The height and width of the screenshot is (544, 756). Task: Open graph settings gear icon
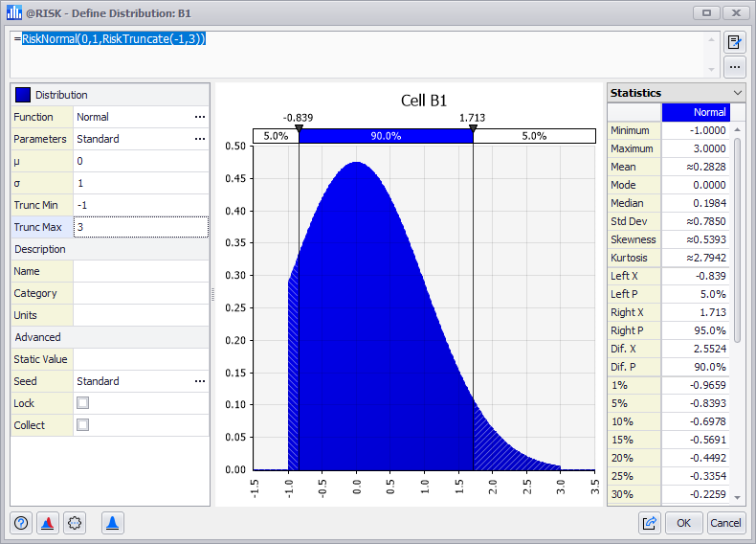(75, 523)
